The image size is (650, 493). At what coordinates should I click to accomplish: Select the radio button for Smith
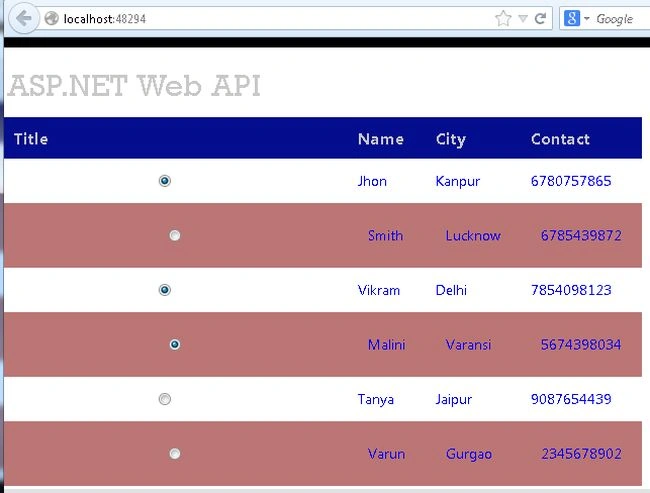[x=175, y=236]
